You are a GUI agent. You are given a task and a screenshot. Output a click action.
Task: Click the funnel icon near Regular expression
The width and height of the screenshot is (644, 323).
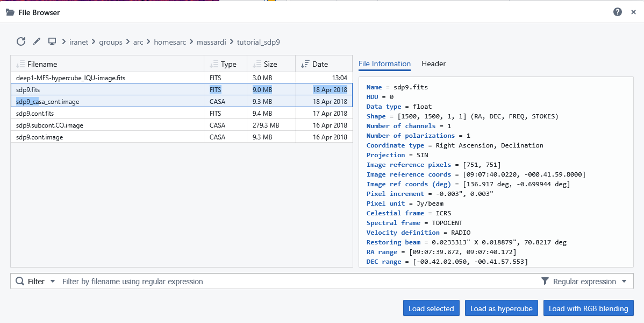(545, 282)
